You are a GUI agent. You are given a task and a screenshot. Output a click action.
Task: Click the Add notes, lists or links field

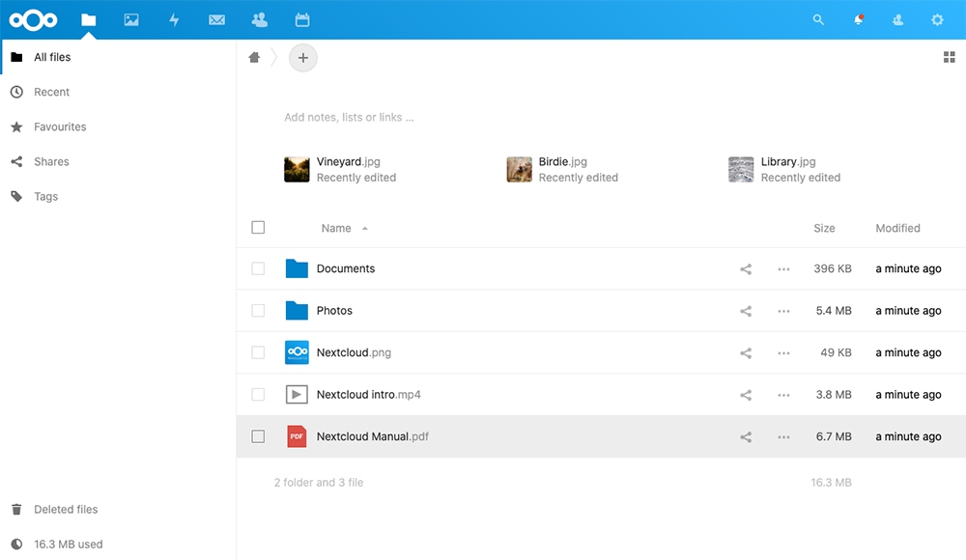(349, 117)
